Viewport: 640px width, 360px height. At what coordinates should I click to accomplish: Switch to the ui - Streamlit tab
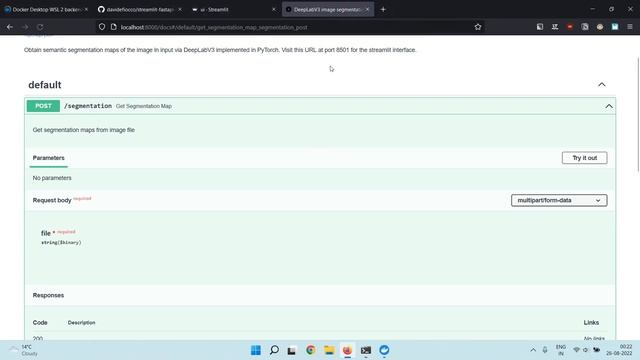click(x=233, y=9)
